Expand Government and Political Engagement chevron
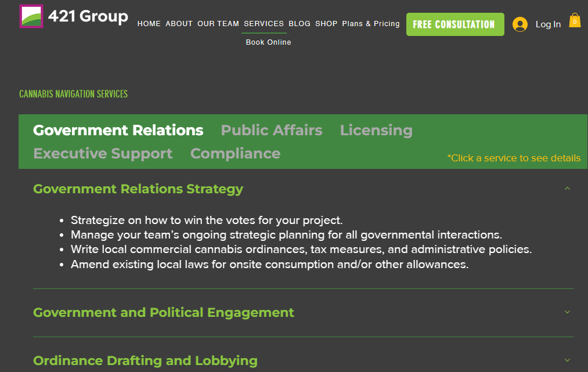This screenshot has height=372, width=588. click(x=567, y=312)
